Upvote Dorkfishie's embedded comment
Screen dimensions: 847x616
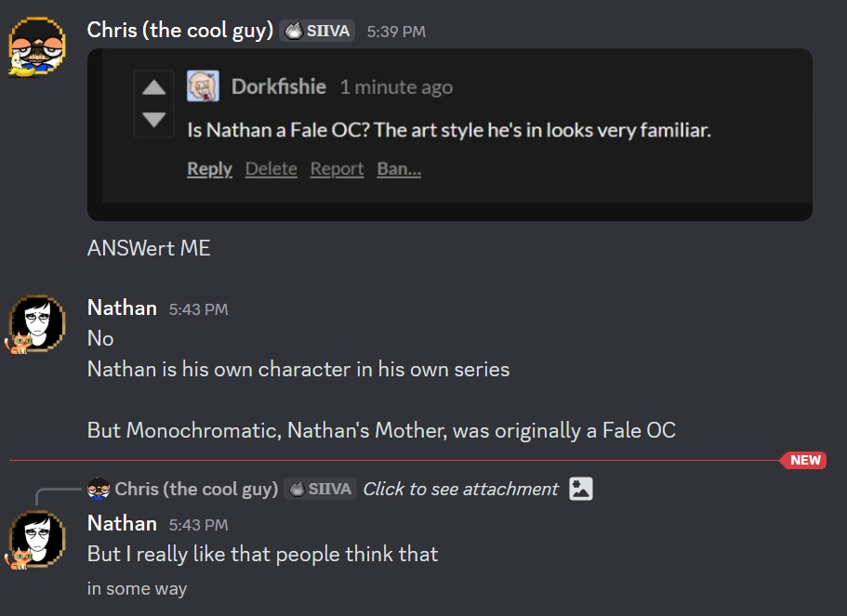click(x=154, y=88)
